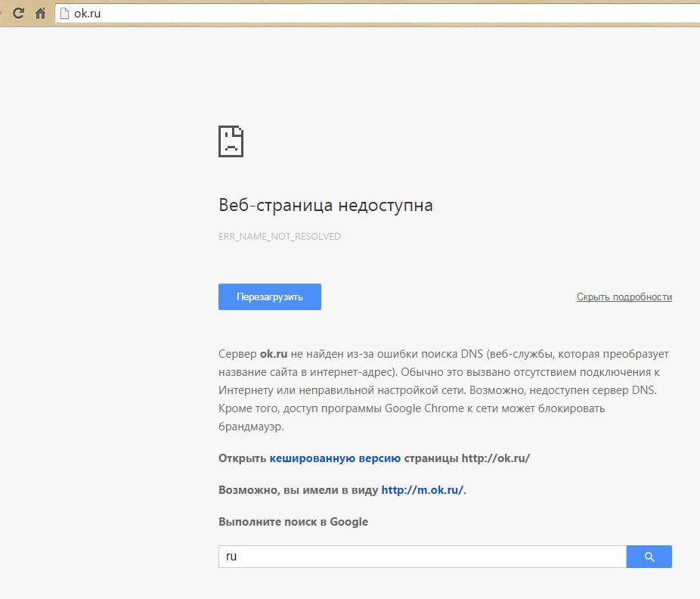Click the bold ok.ru server name in description
The width and height of the screenshot is (700, 599).
tap(274, 354)
